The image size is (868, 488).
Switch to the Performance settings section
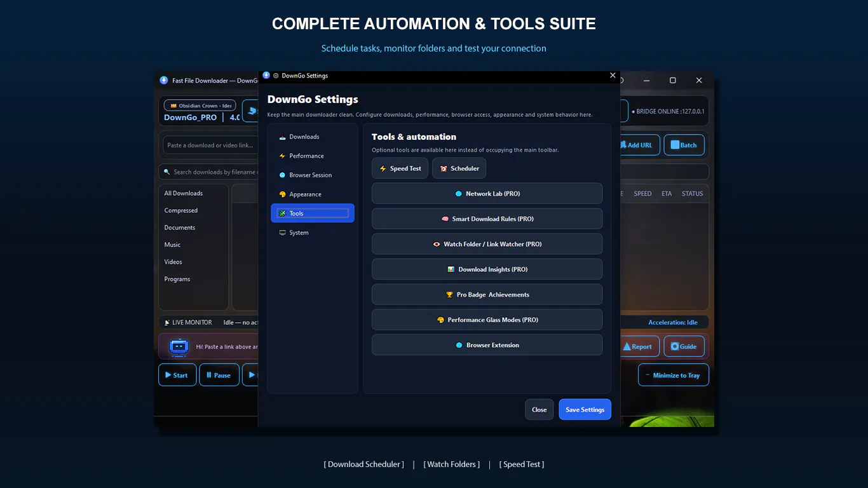coord(312,156)
